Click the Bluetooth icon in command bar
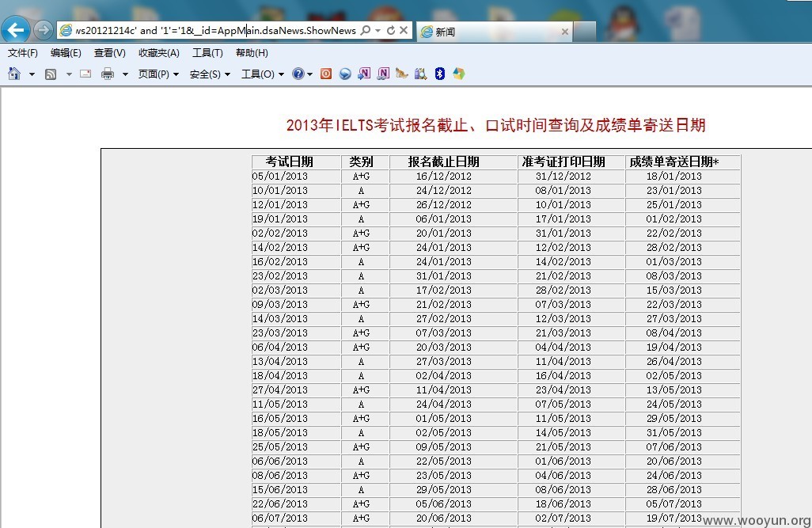The image size is (812, 528). [440, 74]
